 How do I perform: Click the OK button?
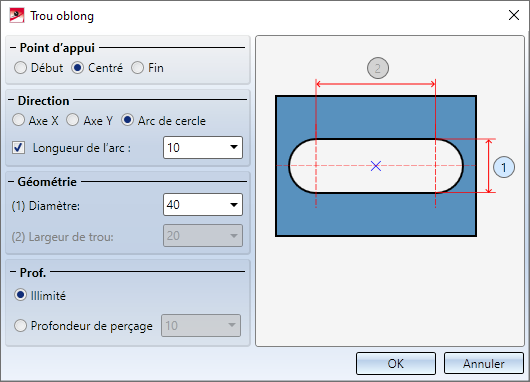pos(395,363)
